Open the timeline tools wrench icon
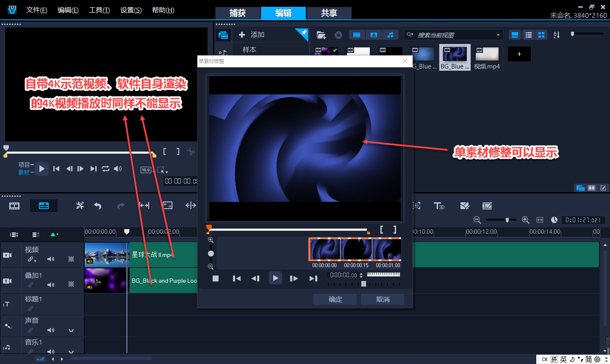610x364 pixels. [x=80, y=206]
